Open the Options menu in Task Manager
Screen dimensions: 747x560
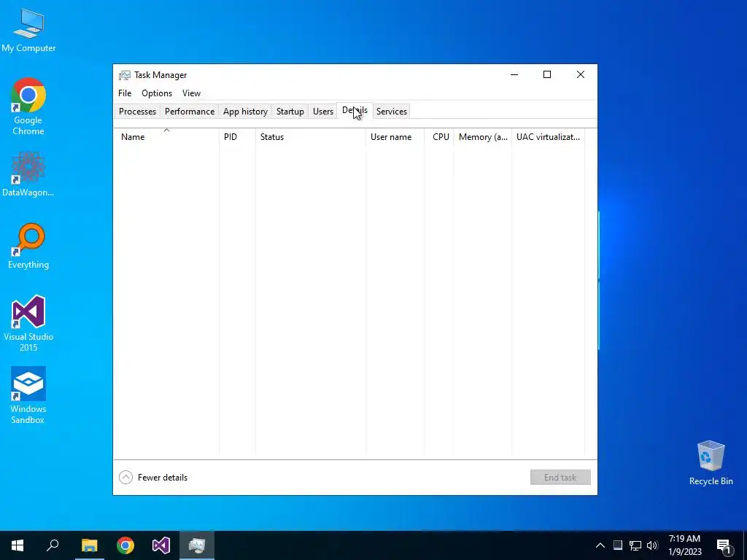point(157,93)
